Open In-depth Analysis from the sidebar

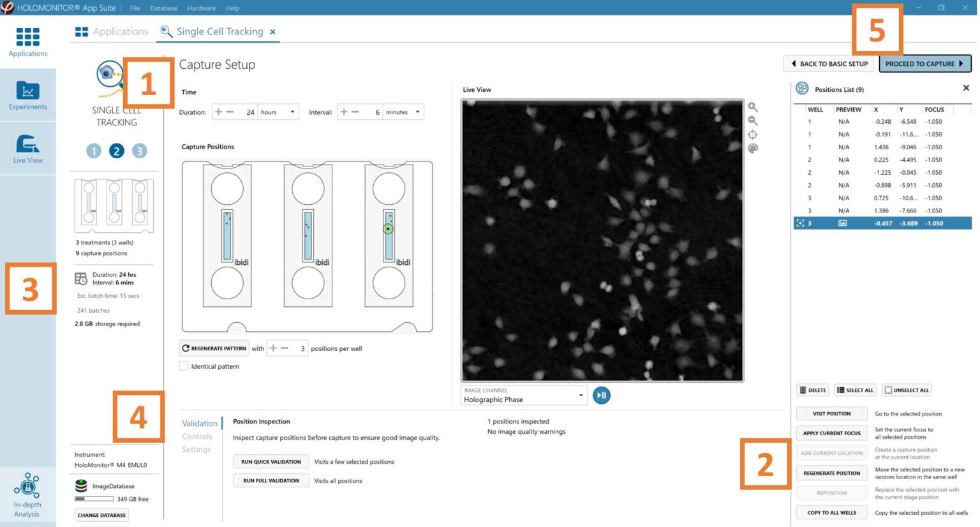pyautogui.click(x=26, y=493)
